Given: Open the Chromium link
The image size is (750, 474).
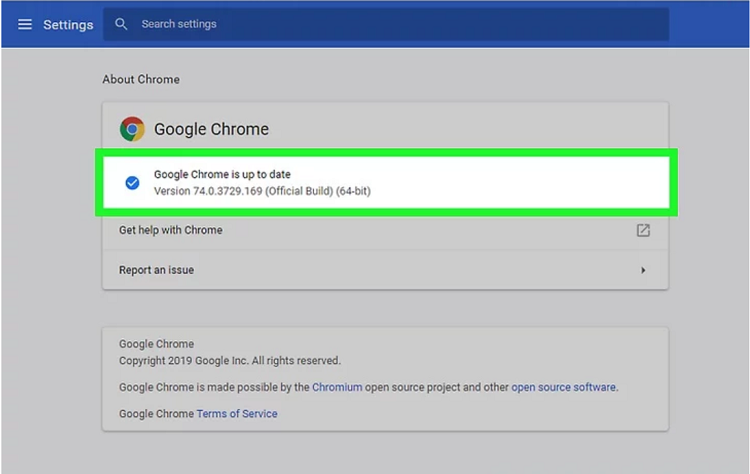Looking at the screenshot, I should point(337,387).
